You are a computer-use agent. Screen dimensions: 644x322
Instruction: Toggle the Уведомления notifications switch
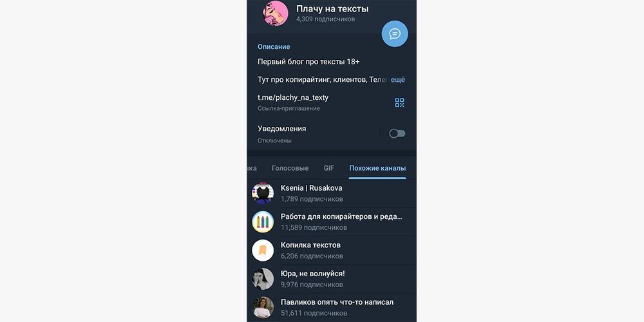[x=397, y=133]
